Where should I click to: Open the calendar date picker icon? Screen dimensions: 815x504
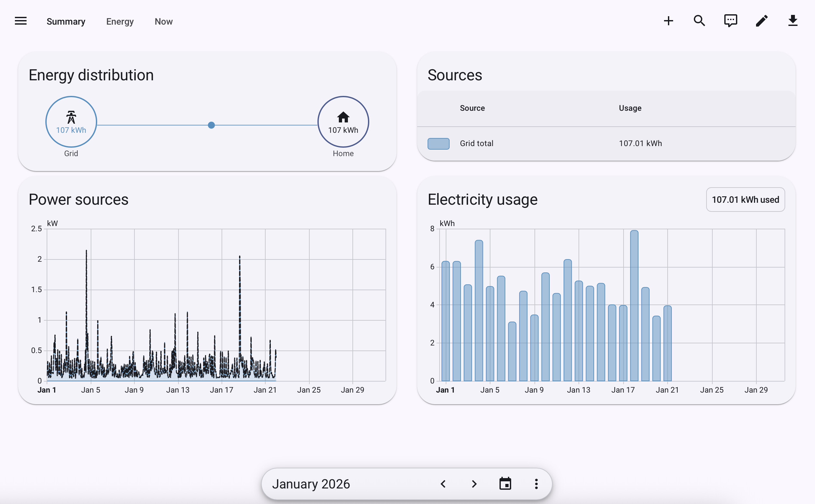coord(505,484)
